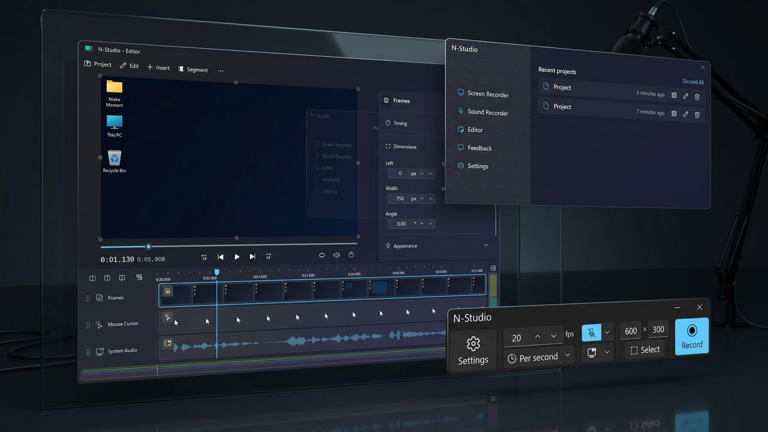
Task: Open the Segment menu in the editor
Action: (x=193, y=70)
